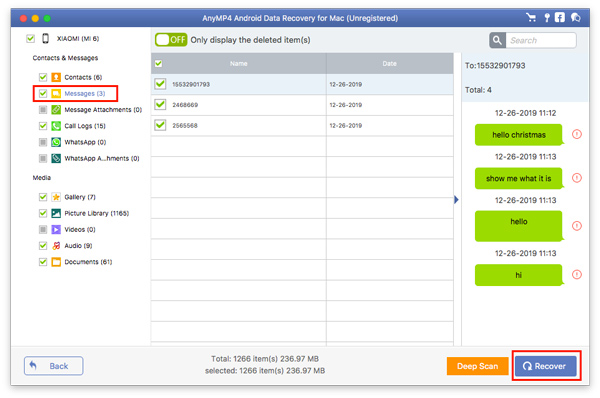Click the Call Logs phone icon

[x=56, y=126]
